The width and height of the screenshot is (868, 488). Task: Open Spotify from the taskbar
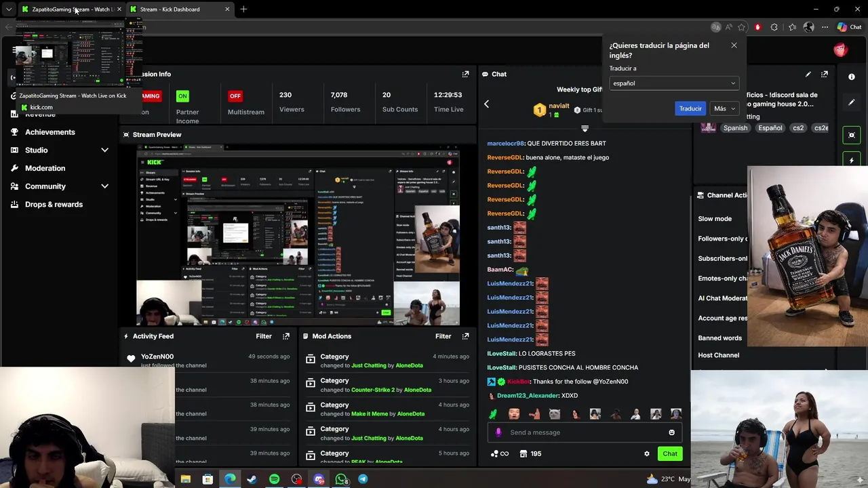[x=274, y=479]
